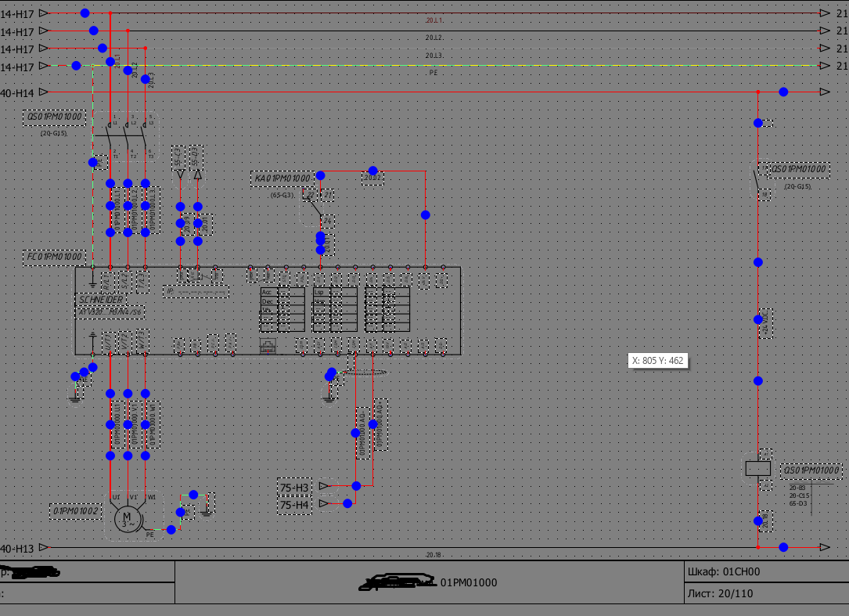Select the KA01PM01000 changeover contact symbol
This screenshot has width=849, height=616.
coord(312,208)
